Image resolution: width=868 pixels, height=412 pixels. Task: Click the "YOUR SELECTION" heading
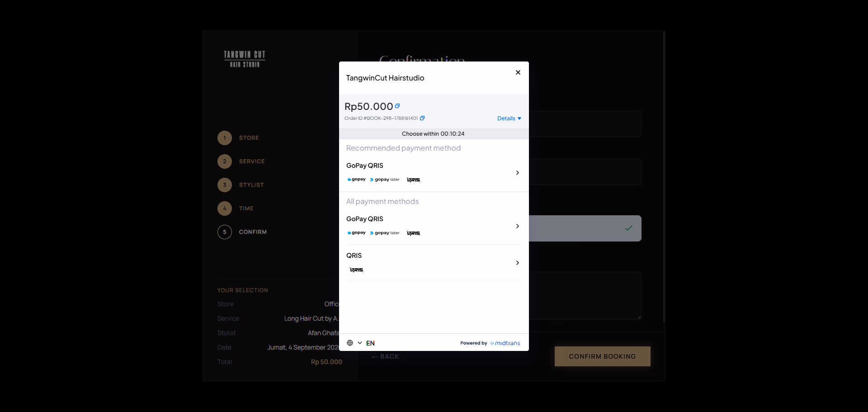click(x=243, y=290)
